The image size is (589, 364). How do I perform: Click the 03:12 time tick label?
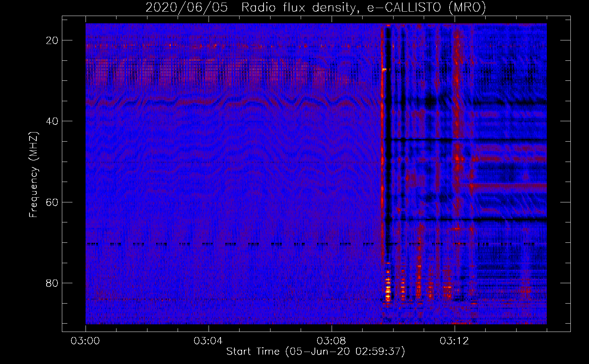coord(454,341)
